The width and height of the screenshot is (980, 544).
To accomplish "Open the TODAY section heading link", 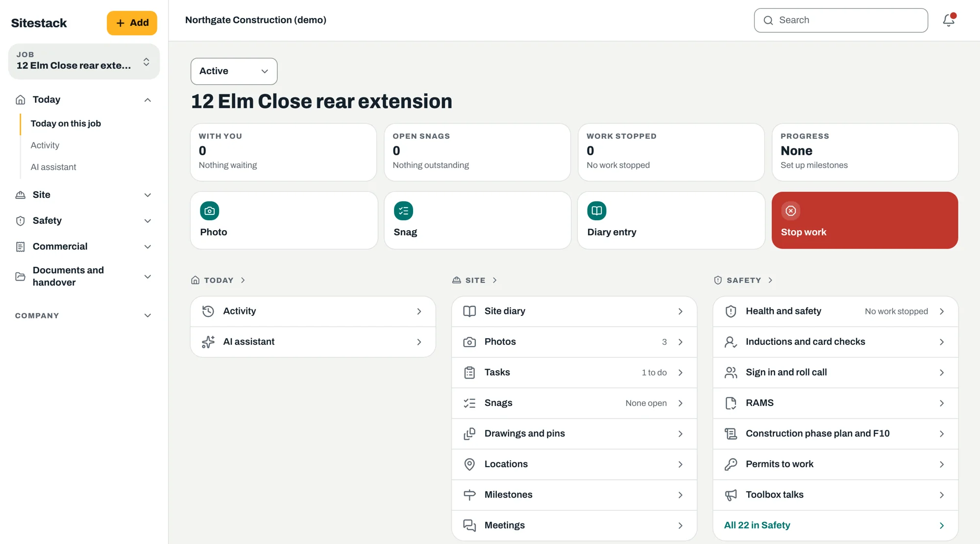I will [x=218, y=281].
